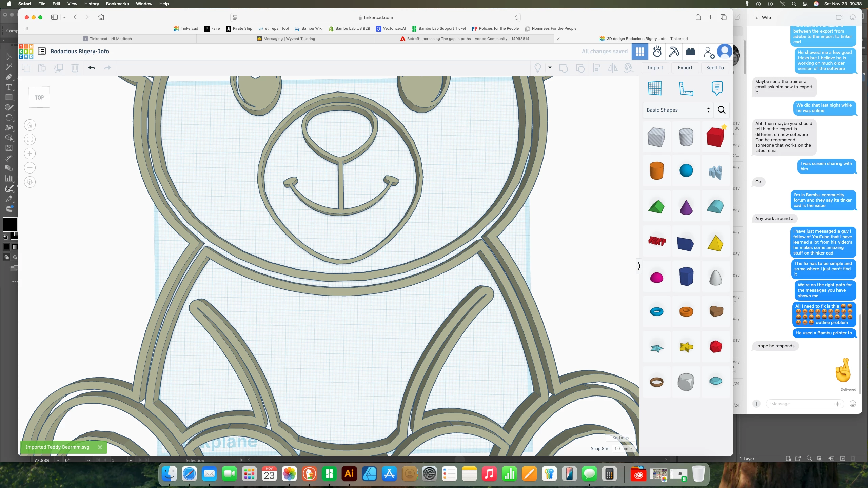Toggle perspective orthographic view icon

coord(30,182)
